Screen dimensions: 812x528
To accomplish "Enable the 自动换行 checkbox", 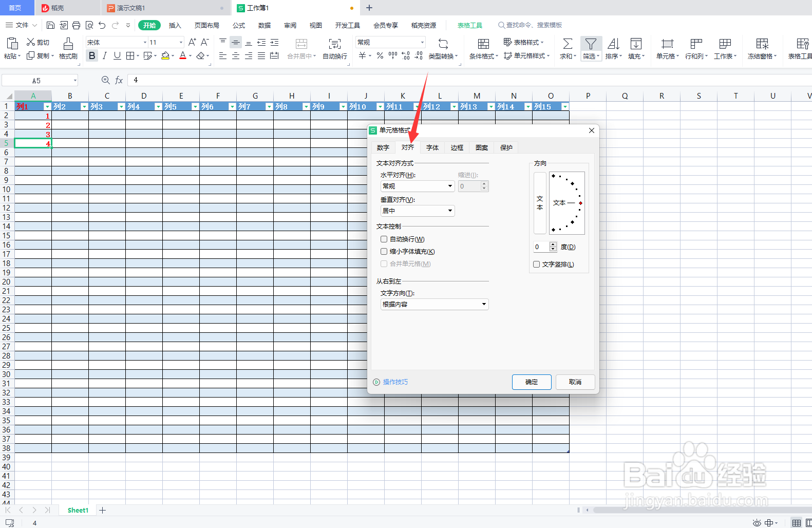I will tap(384, 239).
